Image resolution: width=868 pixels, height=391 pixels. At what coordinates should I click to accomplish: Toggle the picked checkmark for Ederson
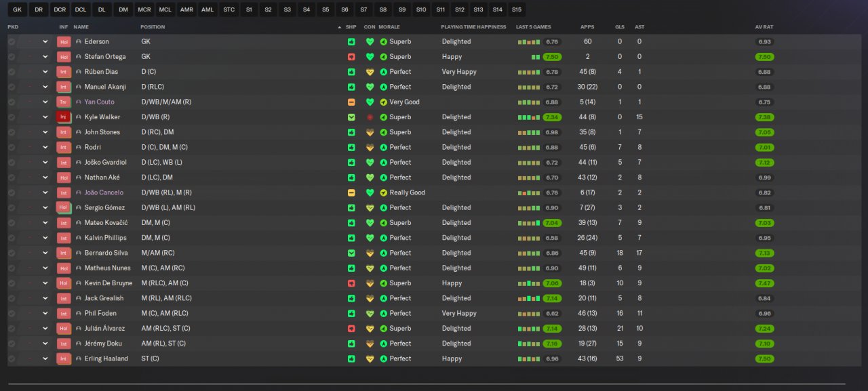pyautogui.click(x=12, y=41)
